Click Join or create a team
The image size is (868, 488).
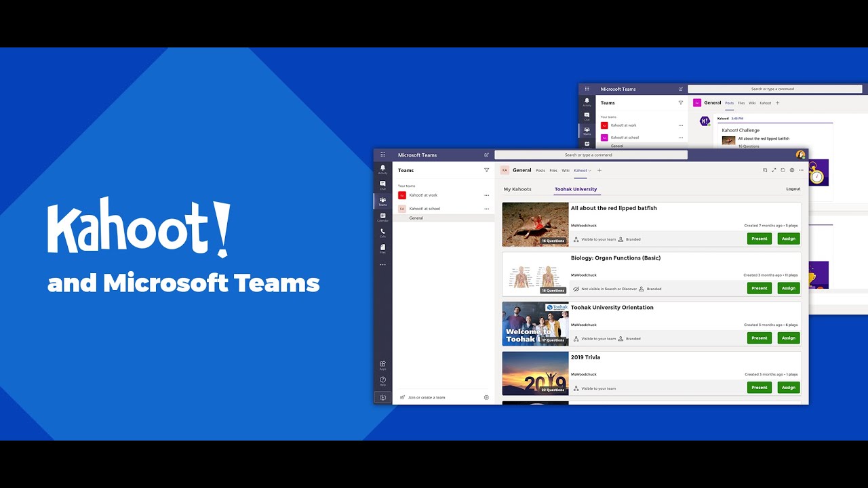point(422,397)
